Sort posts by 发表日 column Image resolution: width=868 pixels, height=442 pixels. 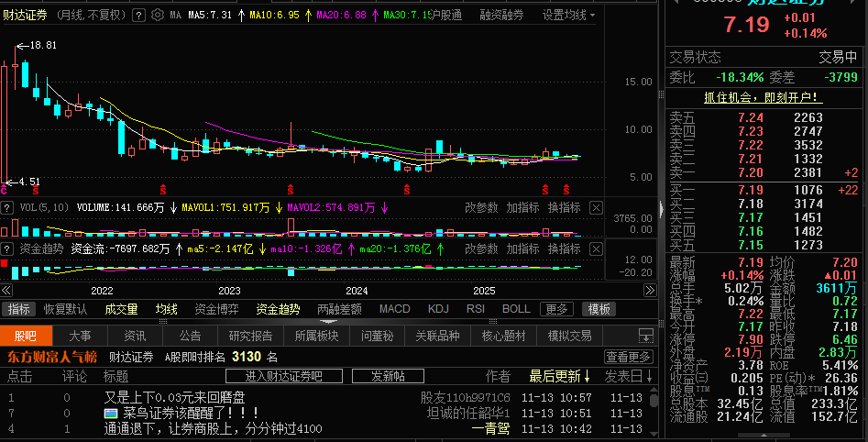point(628,377)
